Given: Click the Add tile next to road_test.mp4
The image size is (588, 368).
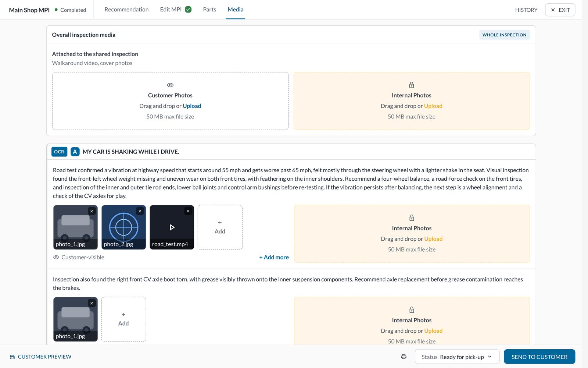Looking at the screenshot, I should 220,227.
